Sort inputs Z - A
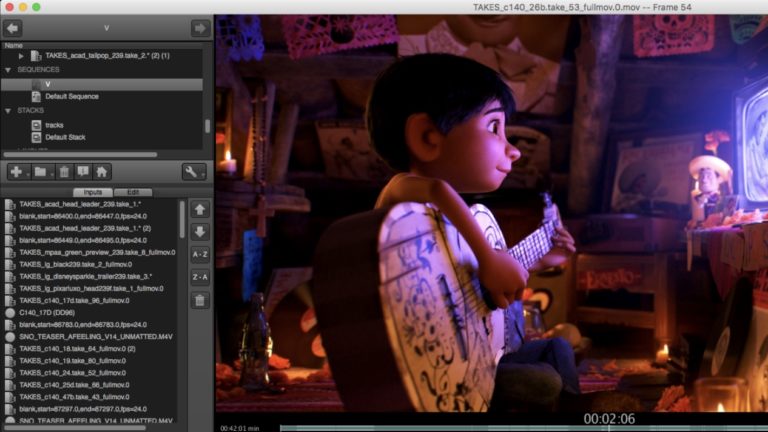768x432 pixels. (x=200, y=277)
